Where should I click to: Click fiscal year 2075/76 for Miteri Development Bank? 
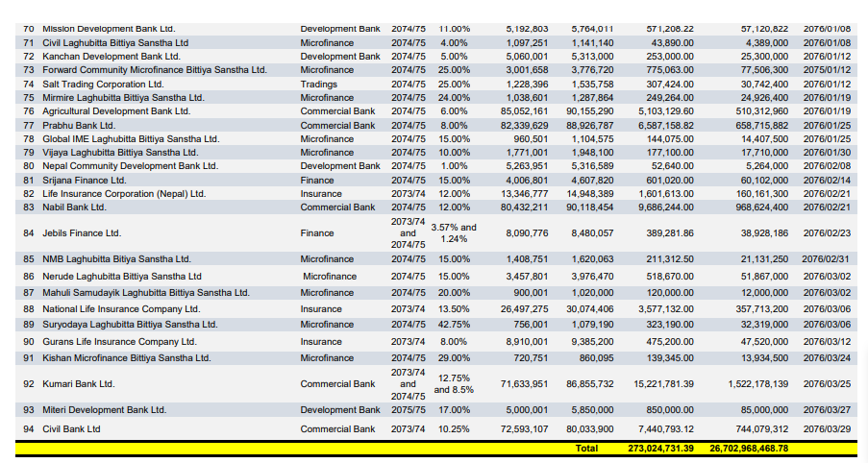[409, 410]
